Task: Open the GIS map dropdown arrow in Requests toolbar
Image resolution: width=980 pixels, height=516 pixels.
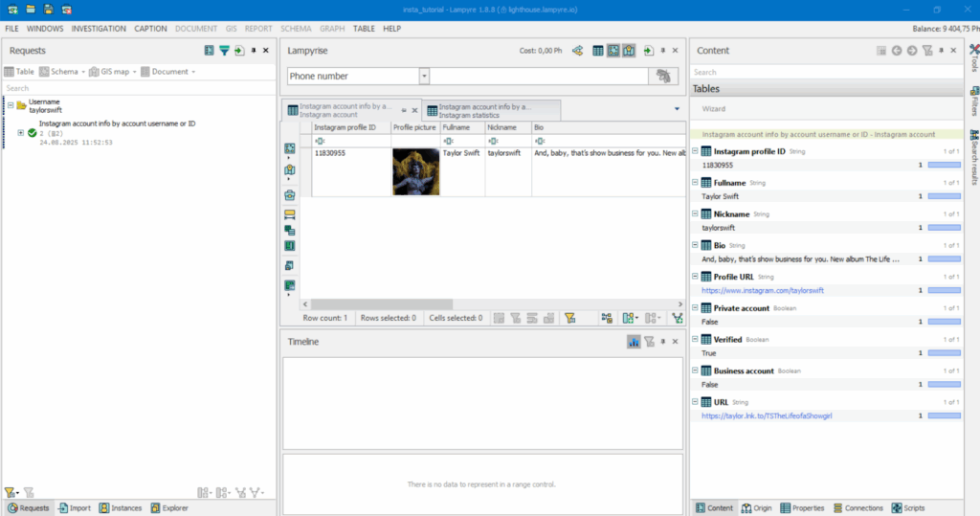Action: pos(134,72)
